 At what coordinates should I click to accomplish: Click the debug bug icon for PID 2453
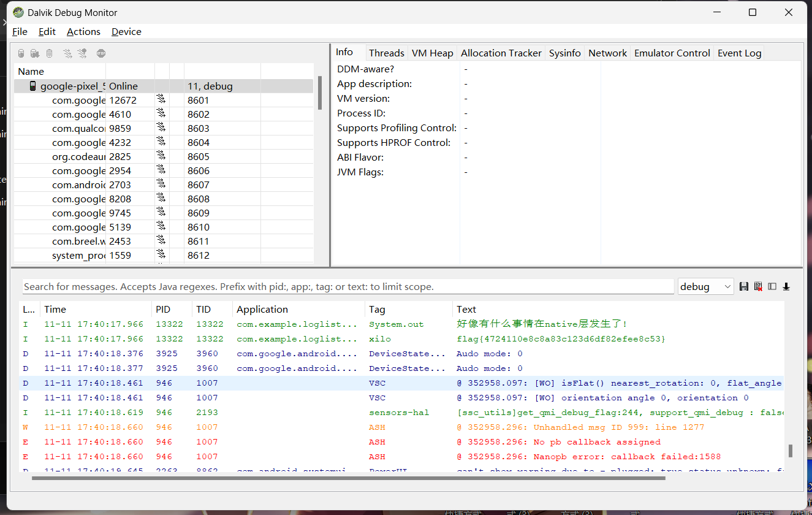[161, 241]
